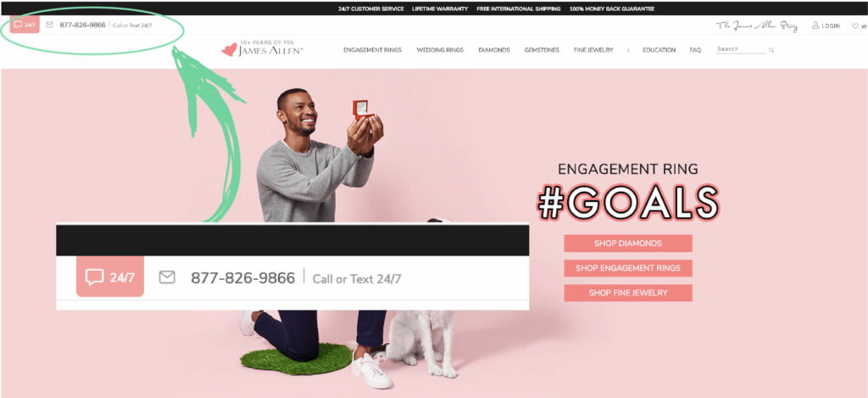
Task: Click the Shop Fine Jewelry button
Action: click(628, 293)
